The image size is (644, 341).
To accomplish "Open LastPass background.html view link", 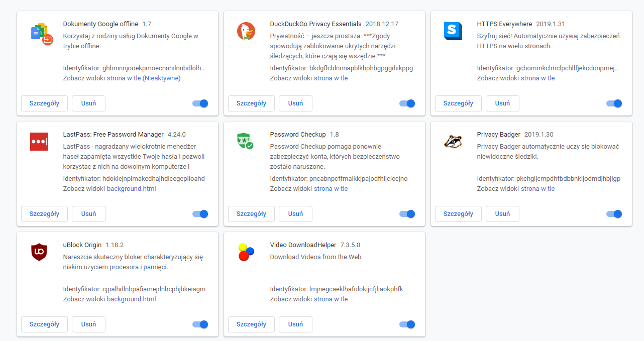I will pos(131,189).
